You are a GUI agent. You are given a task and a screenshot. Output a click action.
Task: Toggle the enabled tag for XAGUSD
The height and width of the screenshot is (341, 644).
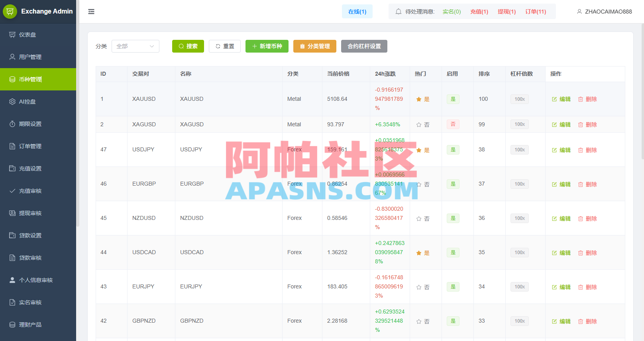[x=453, y=124]
